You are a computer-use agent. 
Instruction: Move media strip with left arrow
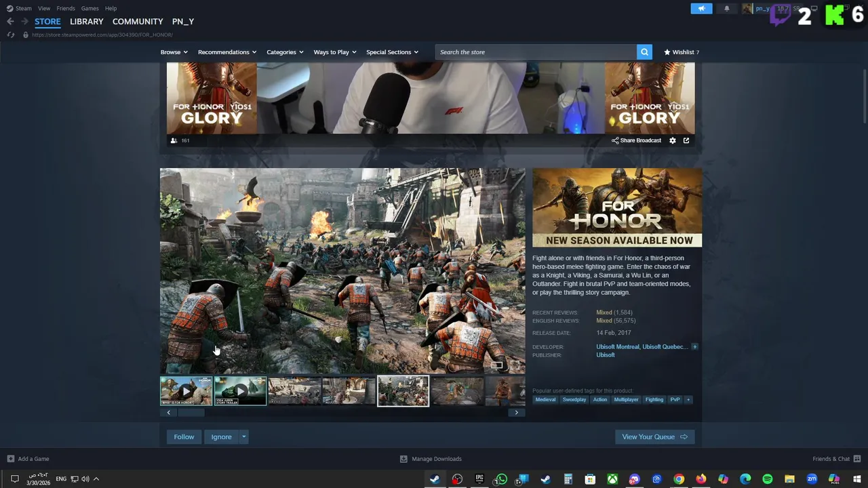pos(169,412)
